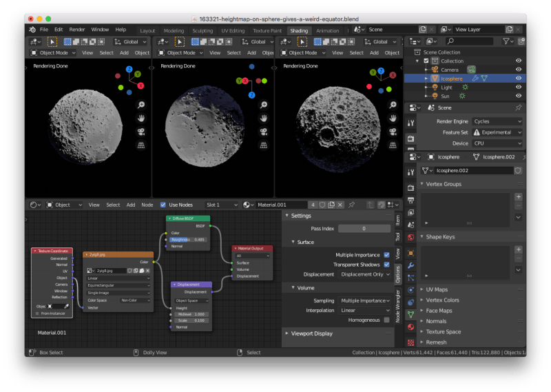551x392 pixels.
Task: Click the zoom magnifier in left viewport
Action: point(141,105)
